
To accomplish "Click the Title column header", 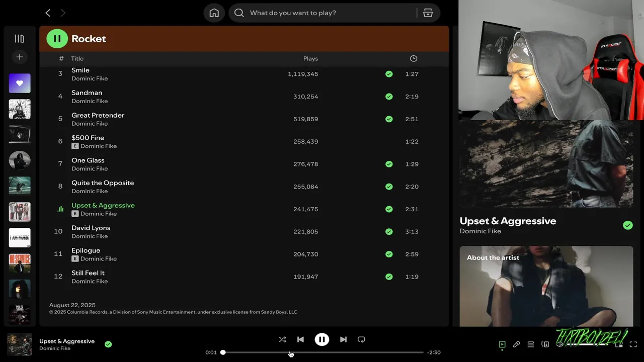I will [x=77, y=59].
